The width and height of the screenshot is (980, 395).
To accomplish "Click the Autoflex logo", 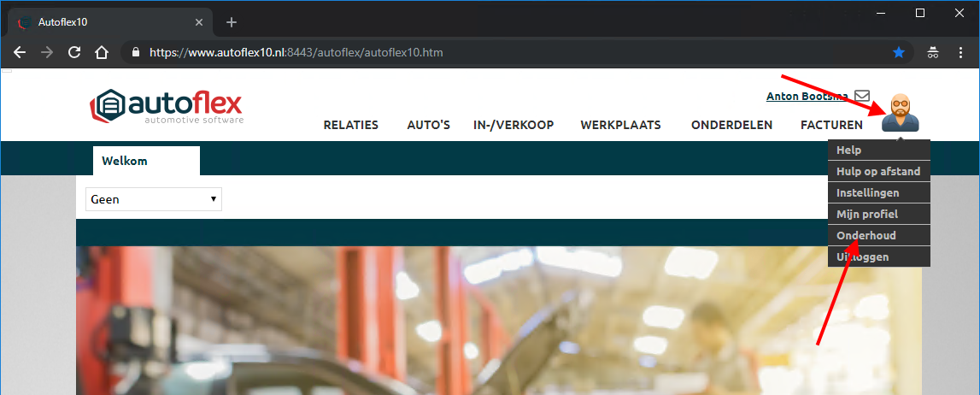I will 167,107.
